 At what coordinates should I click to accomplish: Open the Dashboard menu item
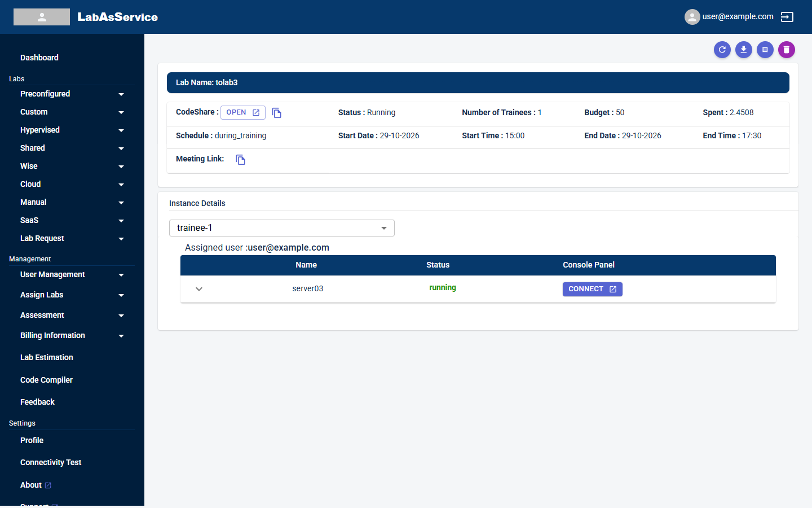tap(39, 58)
